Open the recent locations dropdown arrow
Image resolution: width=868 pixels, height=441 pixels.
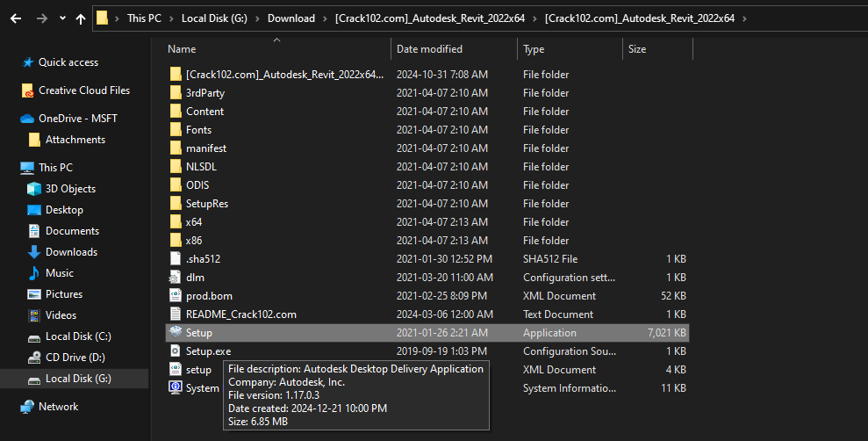coord(62,18)
